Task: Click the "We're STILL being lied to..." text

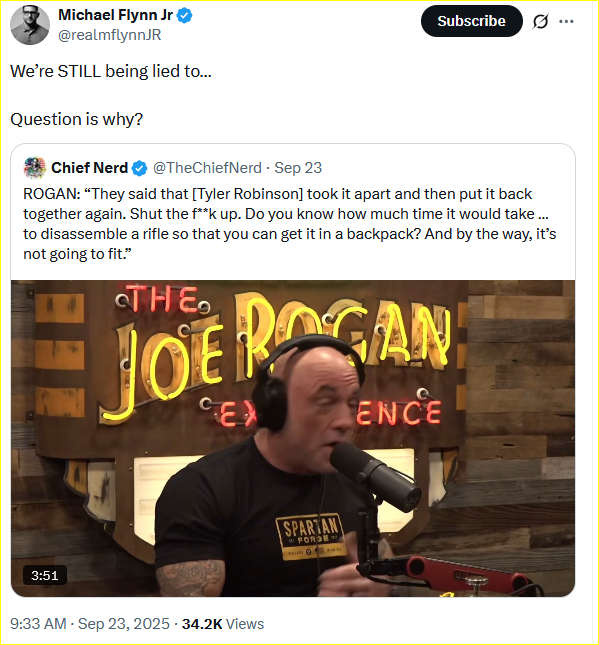Action: click(x=111, y=71)
